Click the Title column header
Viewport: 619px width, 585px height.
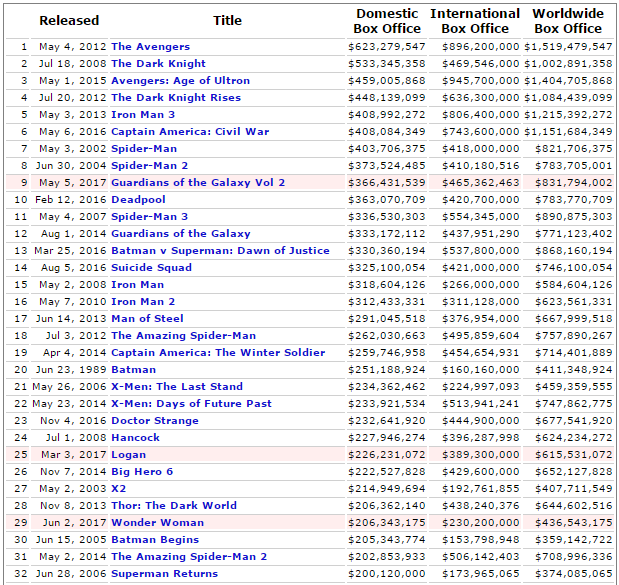[x=227, y=21]
